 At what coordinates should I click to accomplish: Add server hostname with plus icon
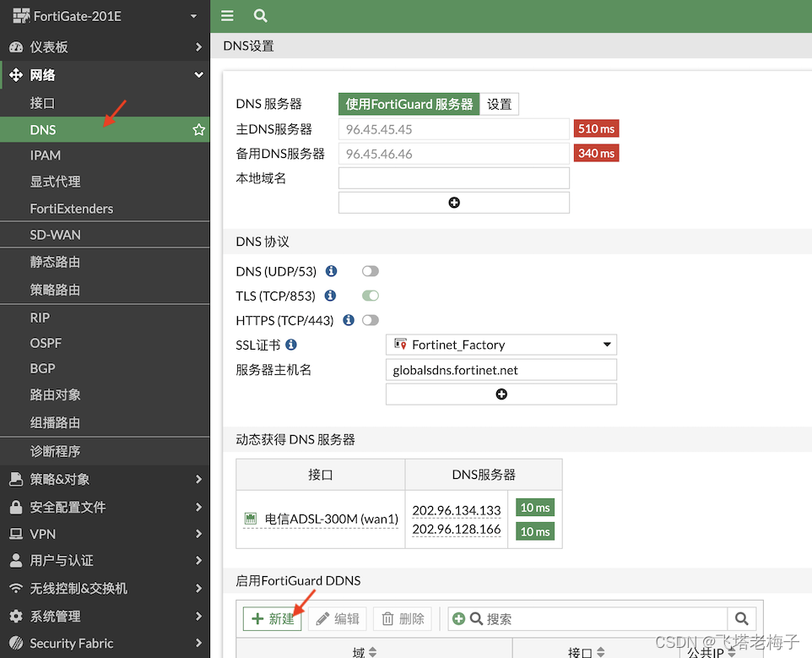click(501, 394)
